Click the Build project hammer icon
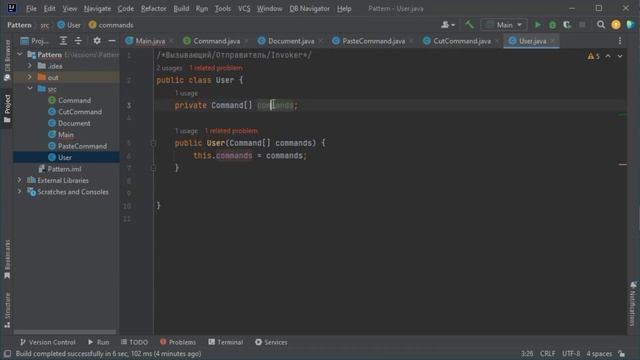This screenshot has height=360, width=640. click(469, 25)
